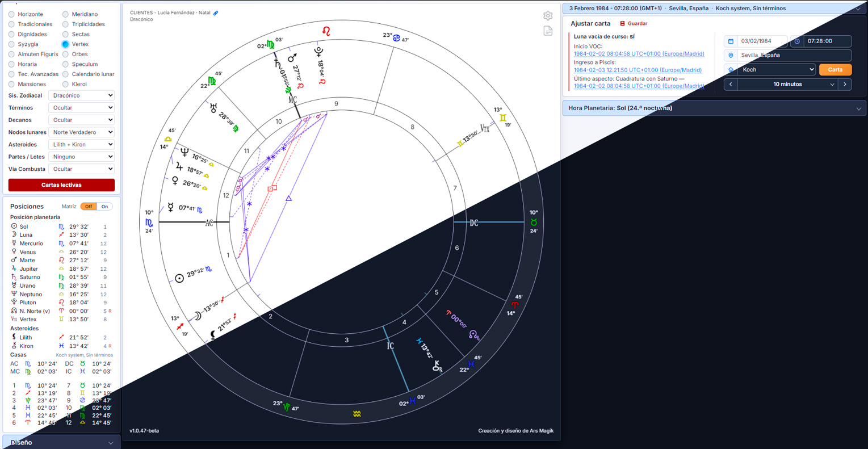
Task: Open the chart settings gear icon
Action: 548,16
